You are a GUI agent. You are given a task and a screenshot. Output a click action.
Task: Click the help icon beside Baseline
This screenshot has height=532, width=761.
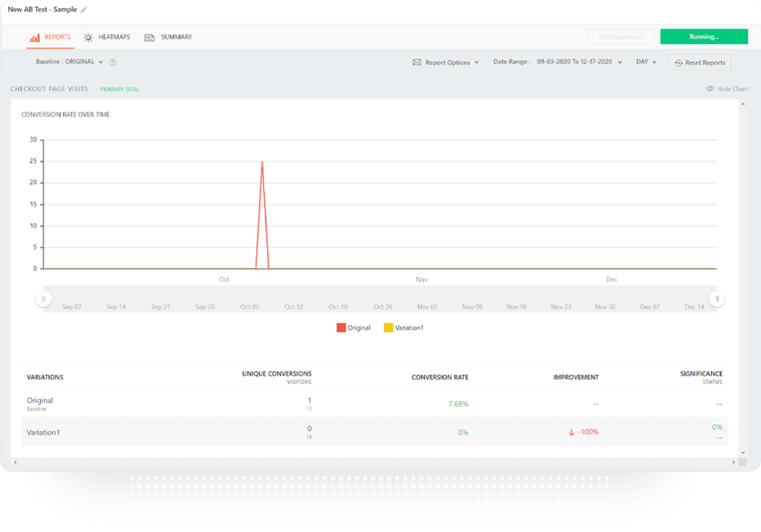[x=113, y=62]
